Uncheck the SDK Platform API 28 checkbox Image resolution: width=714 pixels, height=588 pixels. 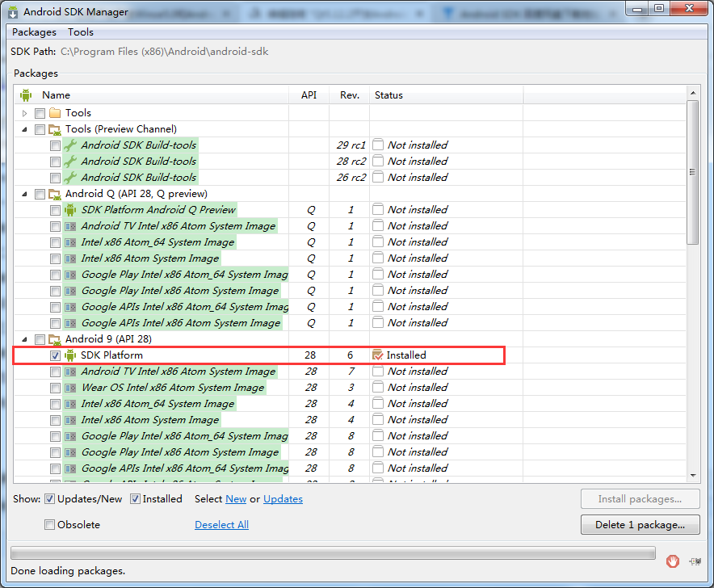pyautogui.click(x=55, y=355)
